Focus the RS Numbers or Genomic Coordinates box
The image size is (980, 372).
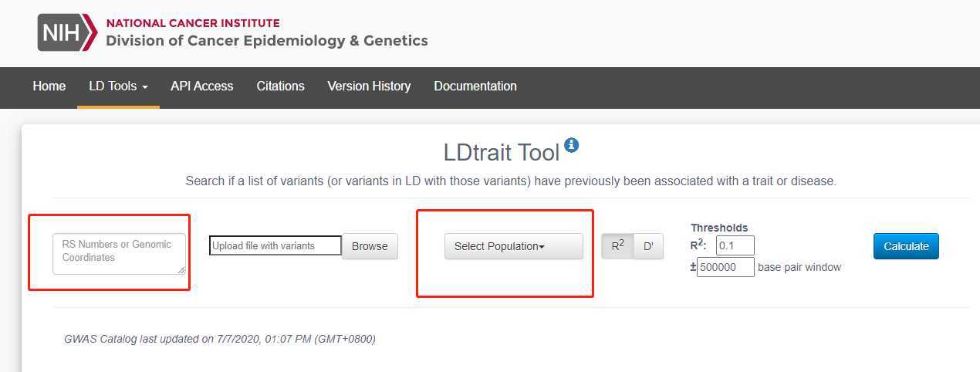pyautogui.click(x=119, y=254)
